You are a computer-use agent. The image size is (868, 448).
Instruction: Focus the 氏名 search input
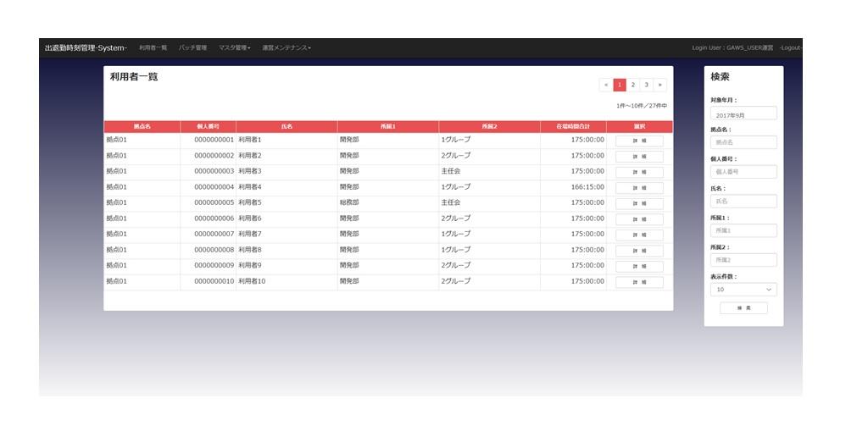click(x=743, y=202)
